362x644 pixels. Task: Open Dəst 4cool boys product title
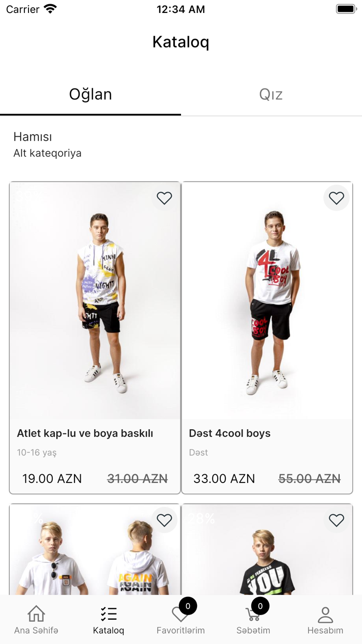pos(230,433)
